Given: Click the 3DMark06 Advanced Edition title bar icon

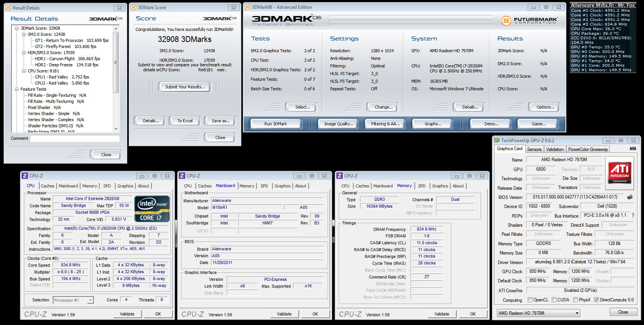Looking at the screenshot, I should 247,7.
